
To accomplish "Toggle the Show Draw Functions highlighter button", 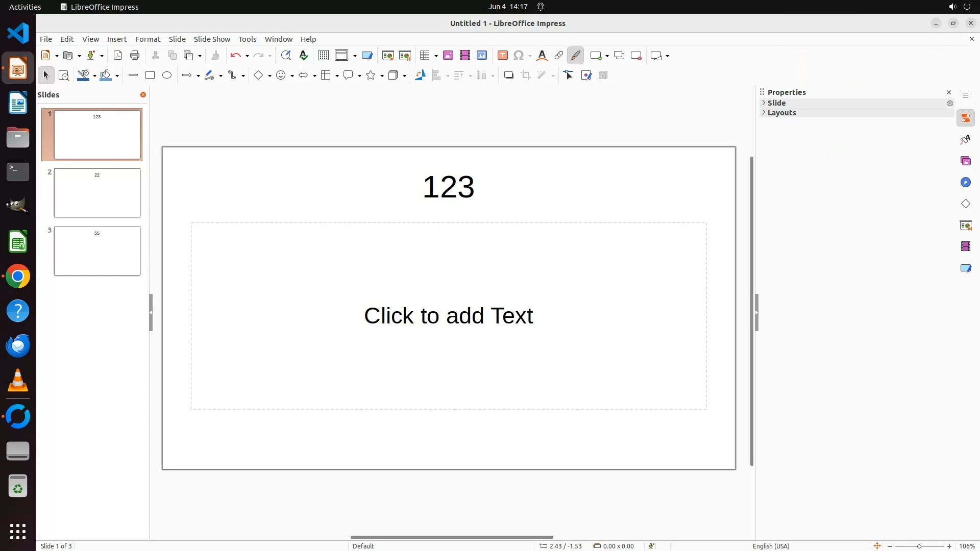I will coord(576,56).
